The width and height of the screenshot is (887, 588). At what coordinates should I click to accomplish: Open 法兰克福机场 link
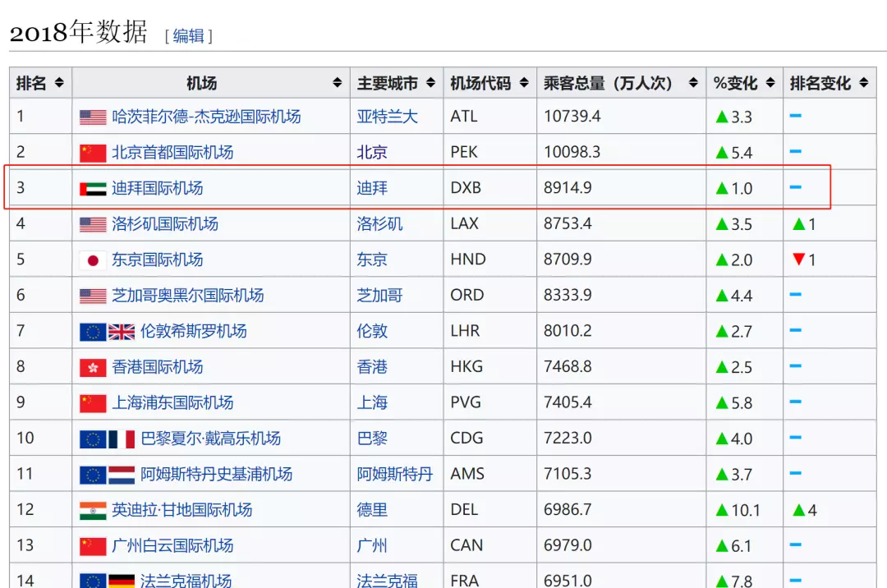click(186, 580)
